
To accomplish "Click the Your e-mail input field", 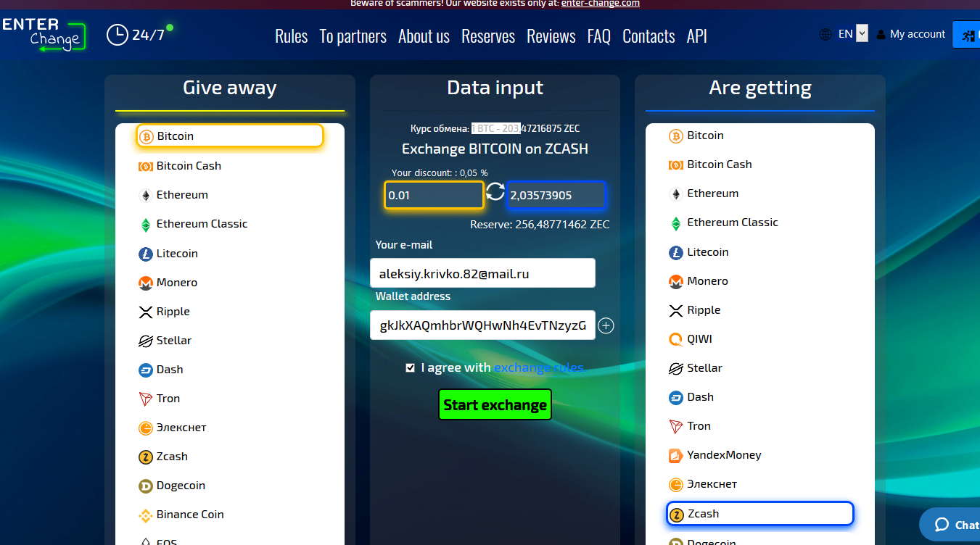I will pyautogui.click(x=482, y=273).
